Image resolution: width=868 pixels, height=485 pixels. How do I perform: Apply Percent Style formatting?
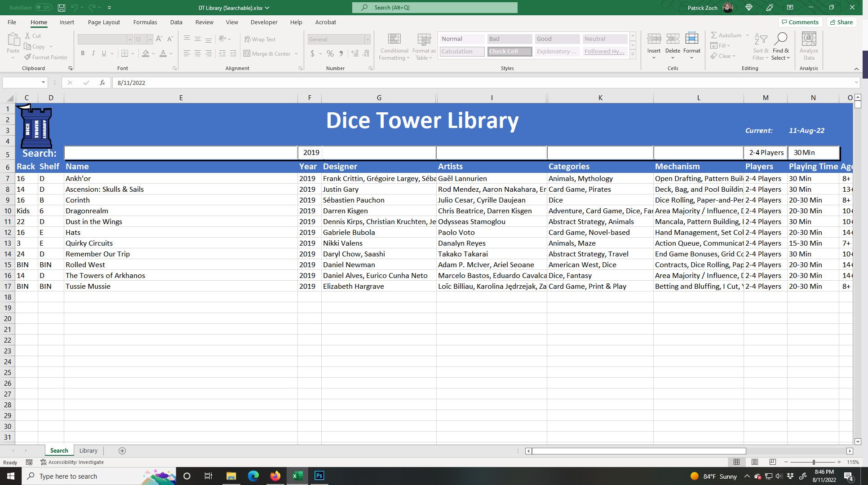coord(330,53)
